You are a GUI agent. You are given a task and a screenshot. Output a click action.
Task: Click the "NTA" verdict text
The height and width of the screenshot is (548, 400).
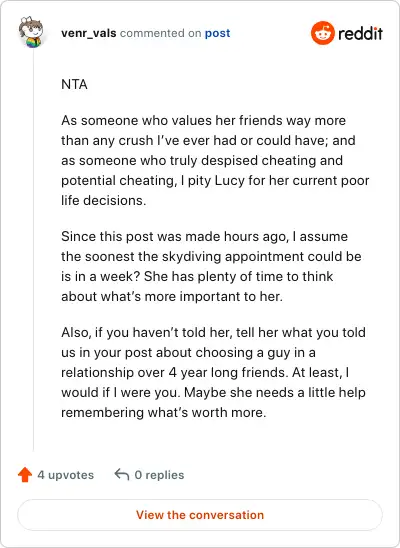click(x=74, y=84)
